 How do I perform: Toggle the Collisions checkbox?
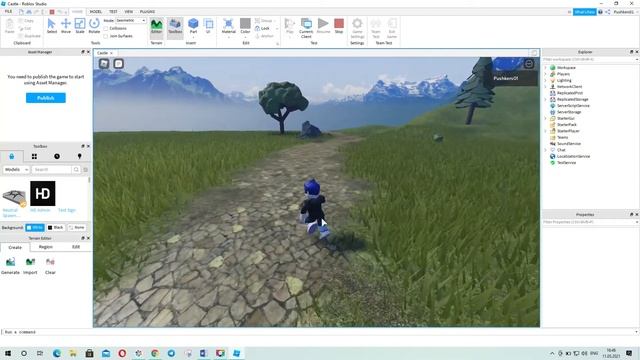(106, 28)
